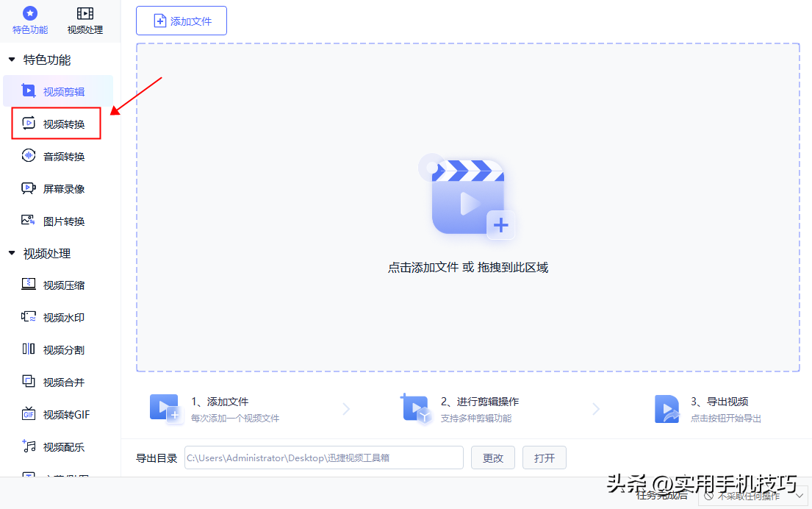Screen dimensions: 812x509
Task: Click the 打开 button
Action: 545,458
